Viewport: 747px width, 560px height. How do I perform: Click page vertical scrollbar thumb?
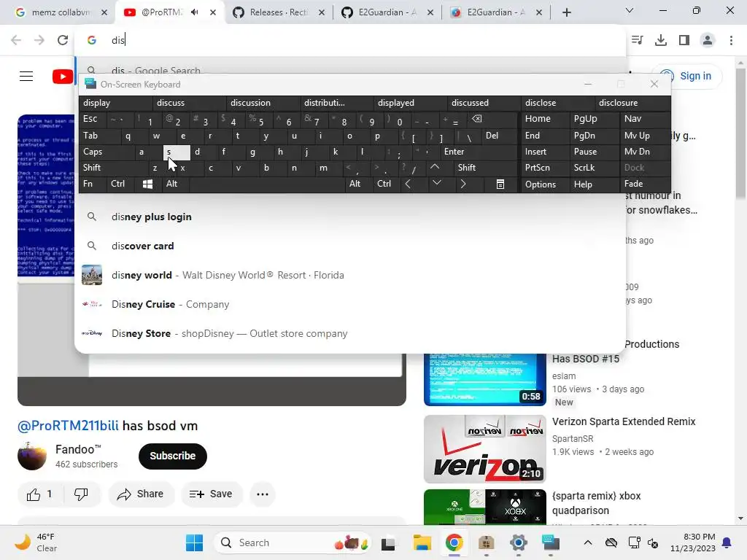click(x=740, y=133)
